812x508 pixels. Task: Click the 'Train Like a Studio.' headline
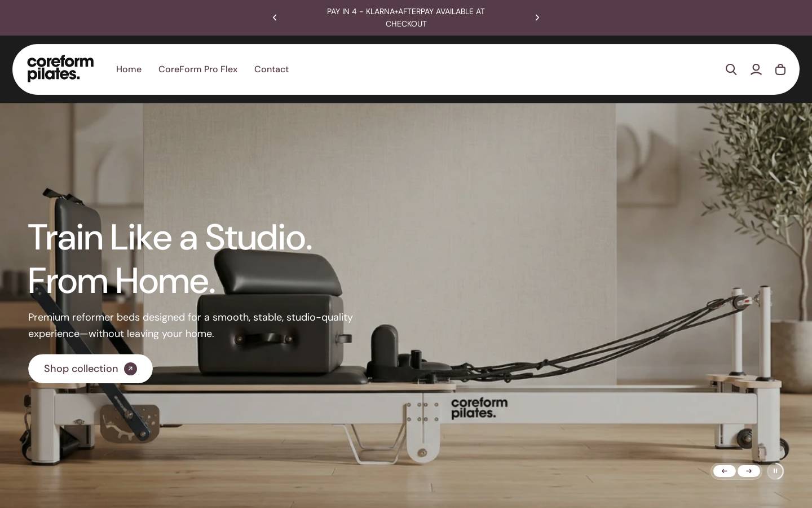click(170, 238)
